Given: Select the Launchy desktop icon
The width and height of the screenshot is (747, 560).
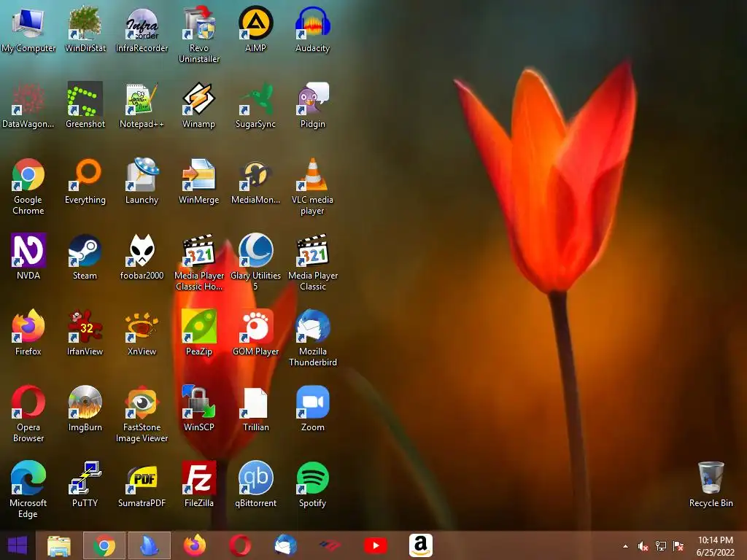Looking at the screenshot, I should (x=142, y=182).
